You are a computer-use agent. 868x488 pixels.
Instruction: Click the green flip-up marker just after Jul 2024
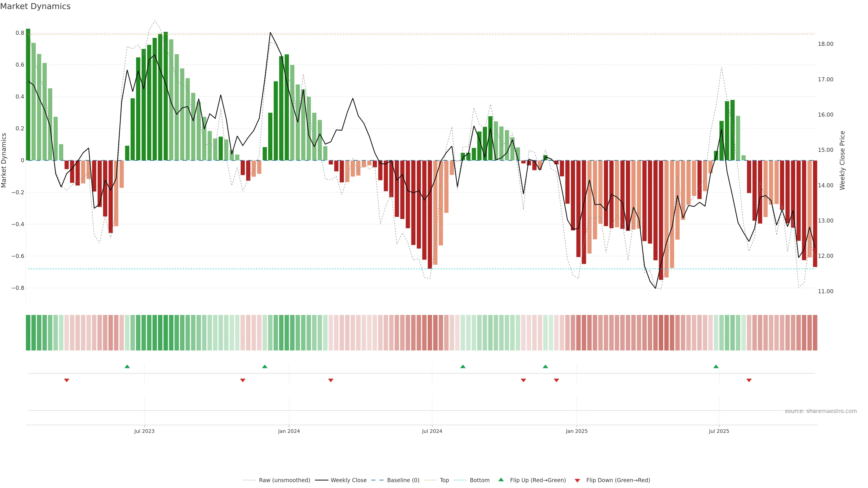(463, 366)
